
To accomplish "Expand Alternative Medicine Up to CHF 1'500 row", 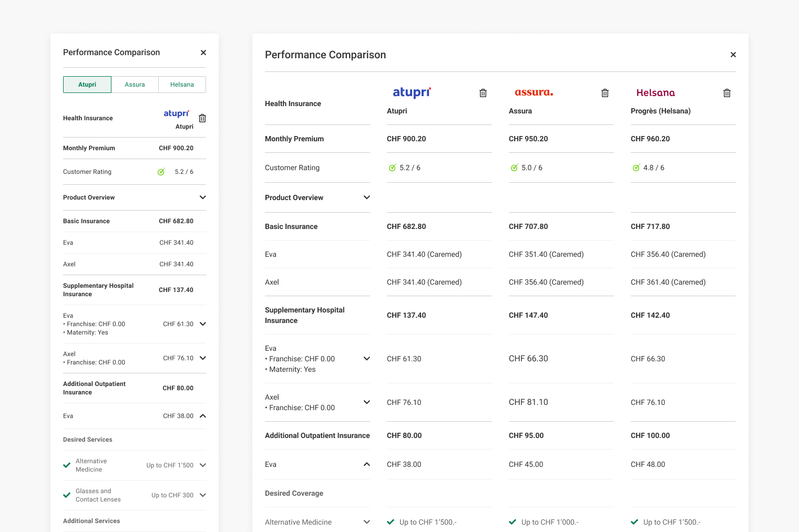I will click(203, 465).
